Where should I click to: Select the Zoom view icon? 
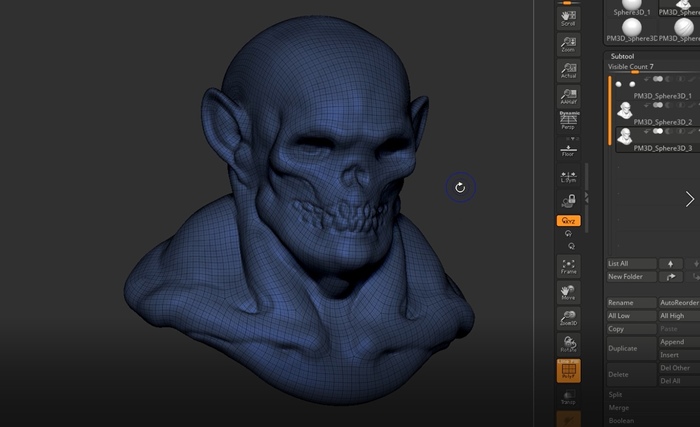tap(568, 46)
